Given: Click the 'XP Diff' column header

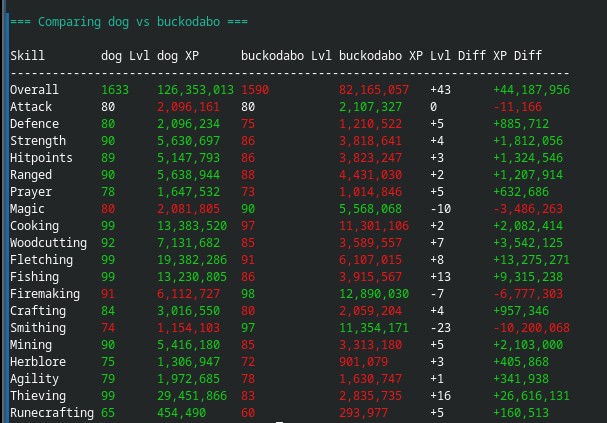Looking at the screenshot, I should coord(518,56).
